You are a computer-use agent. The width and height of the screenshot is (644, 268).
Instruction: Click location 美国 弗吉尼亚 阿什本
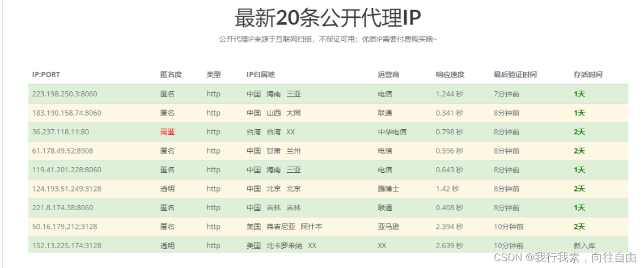pyautogui.click(x=284, y=227)
